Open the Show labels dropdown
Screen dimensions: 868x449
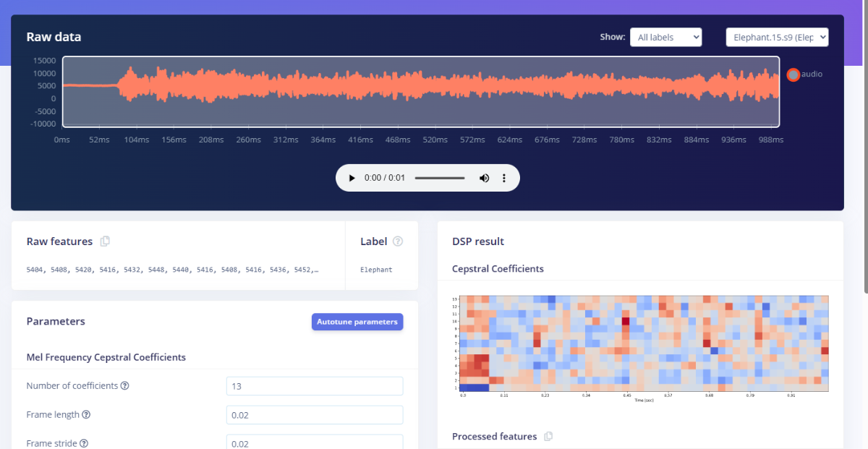coord(665,38)
